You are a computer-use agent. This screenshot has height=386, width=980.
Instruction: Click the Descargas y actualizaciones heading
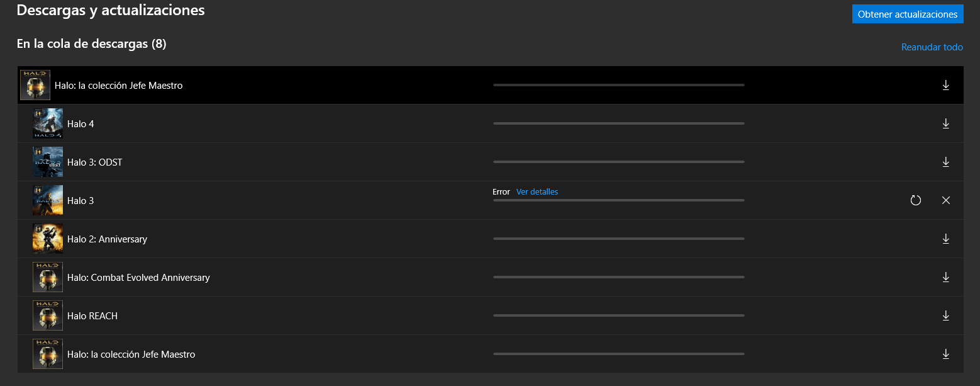tap(111, 10)
